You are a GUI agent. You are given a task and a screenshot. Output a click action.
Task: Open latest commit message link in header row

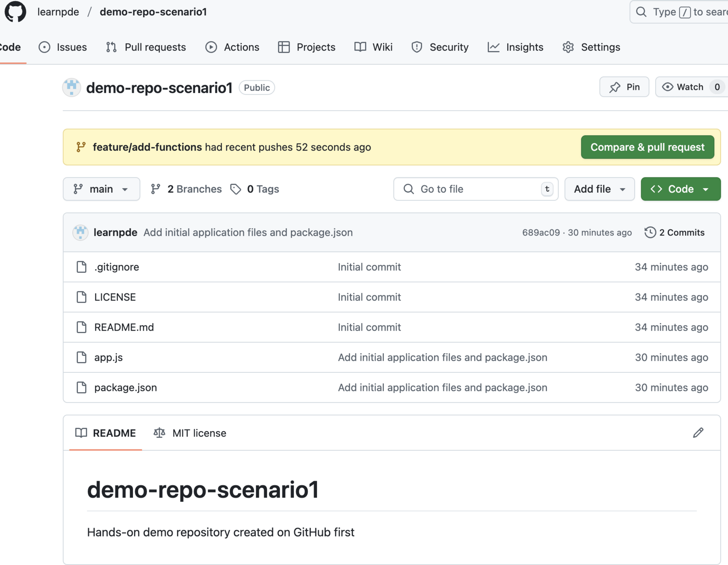tap(248, 232)
